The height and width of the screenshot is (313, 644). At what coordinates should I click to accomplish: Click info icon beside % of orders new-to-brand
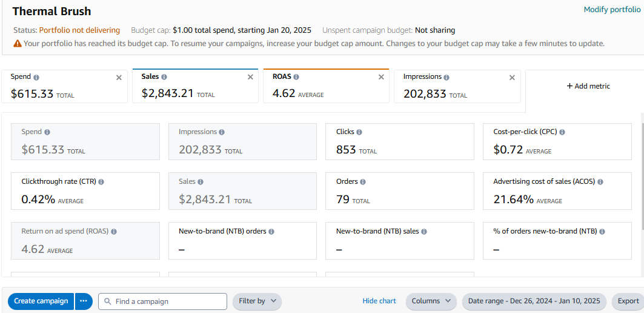pos(602,232)
